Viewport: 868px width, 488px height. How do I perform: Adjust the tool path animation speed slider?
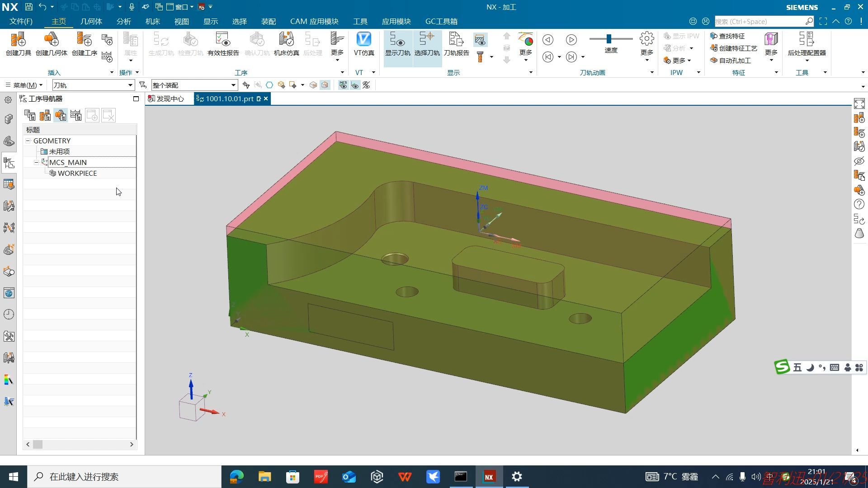[x=609, y=39]
